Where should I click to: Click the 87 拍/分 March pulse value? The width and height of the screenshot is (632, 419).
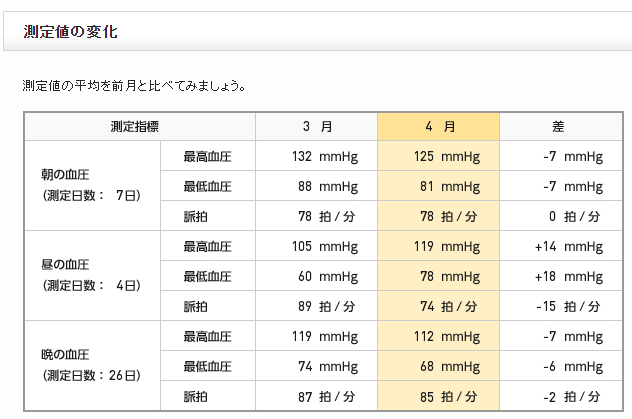point(326,396)
